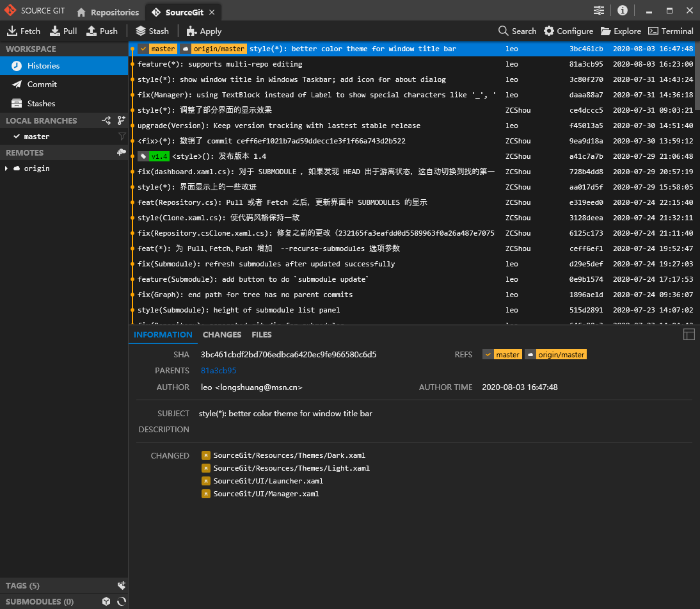This screenshot has width=700, height=609.
Task: Open repository Configure settings
Action: (568, 31)
